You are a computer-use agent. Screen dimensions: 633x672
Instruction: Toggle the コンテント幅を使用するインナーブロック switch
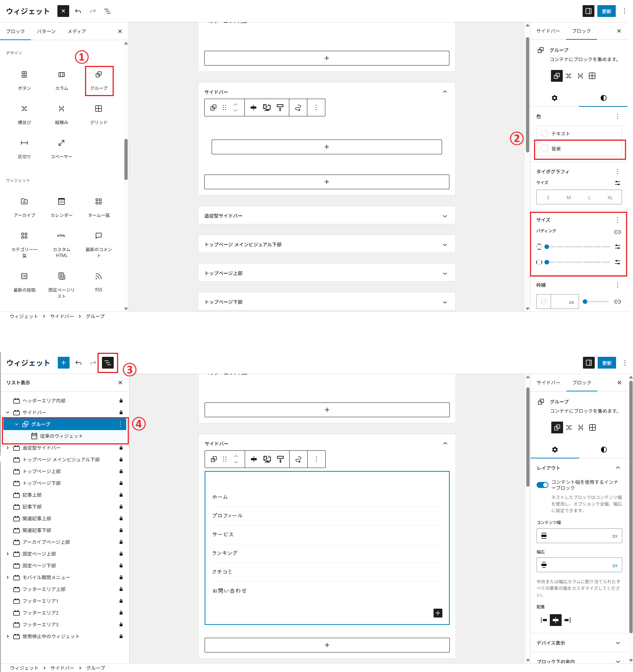click(x=542, y=485)
